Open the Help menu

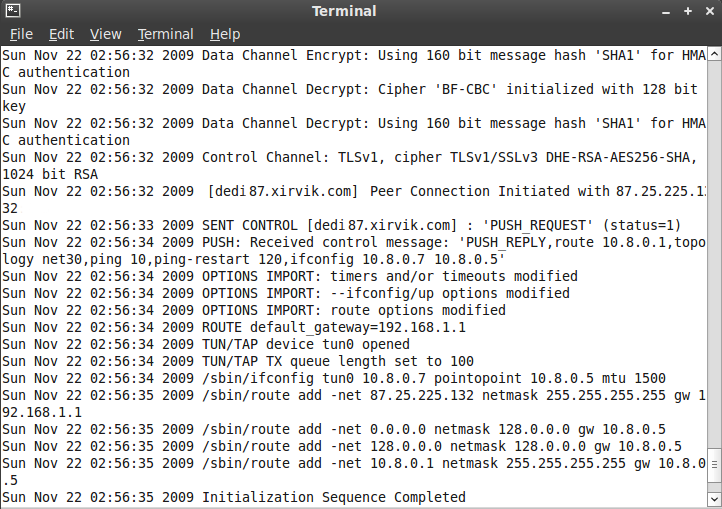coord(225,34)
